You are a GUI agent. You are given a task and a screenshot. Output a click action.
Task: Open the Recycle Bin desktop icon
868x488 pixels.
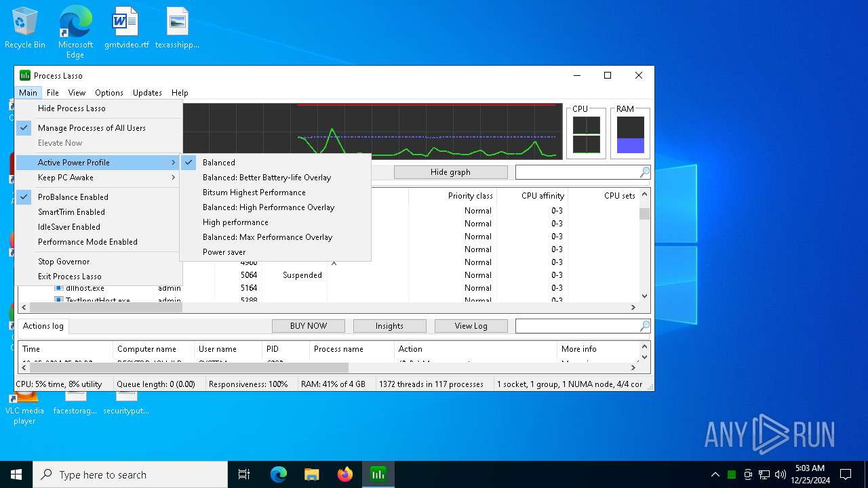[x=25, y=28]
